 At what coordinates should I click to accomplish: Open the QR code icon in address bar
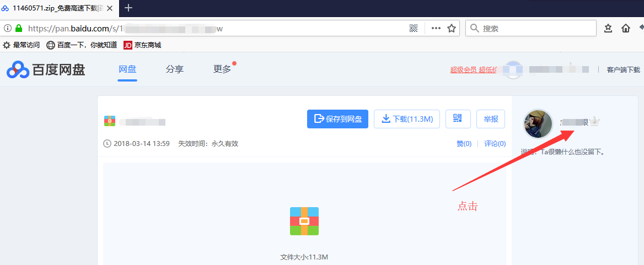[414, 28]
